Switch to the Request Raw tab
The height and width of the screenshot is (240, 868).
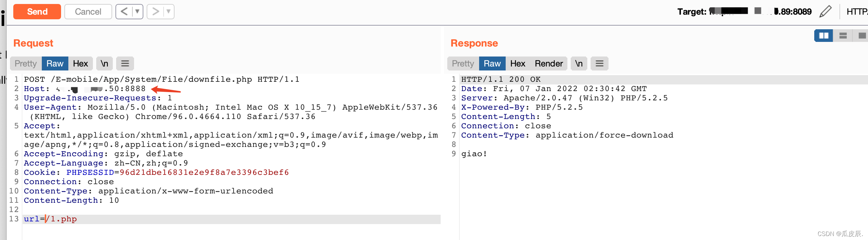point(55,63)
